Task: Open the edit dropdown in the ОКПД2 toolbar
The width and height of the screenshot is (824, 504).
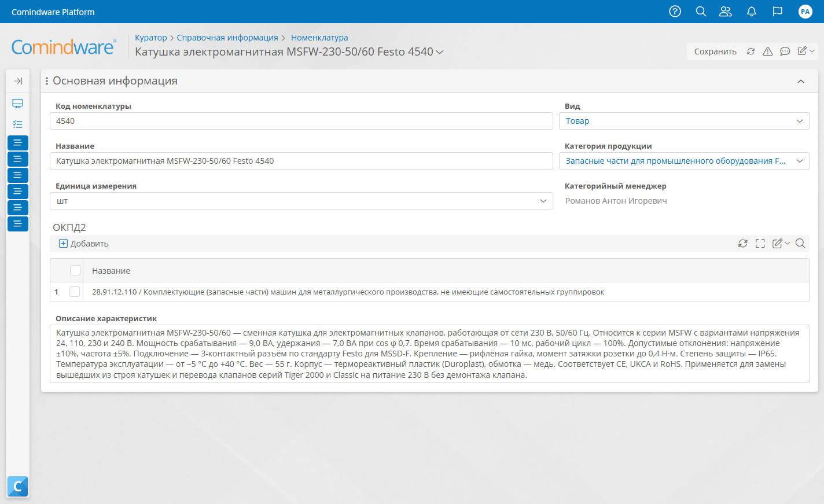Action: [x=781, y=244]
